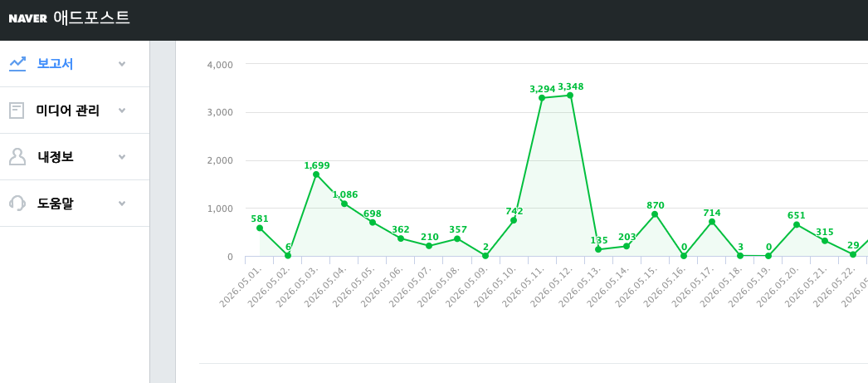Click the 미디어 관리 document icon

coord(17,110)
